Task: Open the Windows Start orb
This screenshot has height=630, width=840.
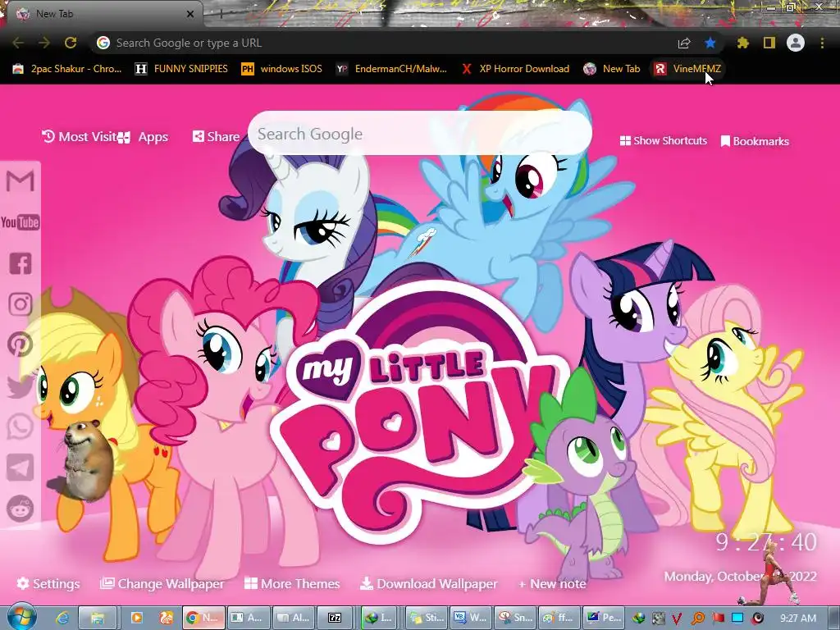Action: tap(21, 617)
